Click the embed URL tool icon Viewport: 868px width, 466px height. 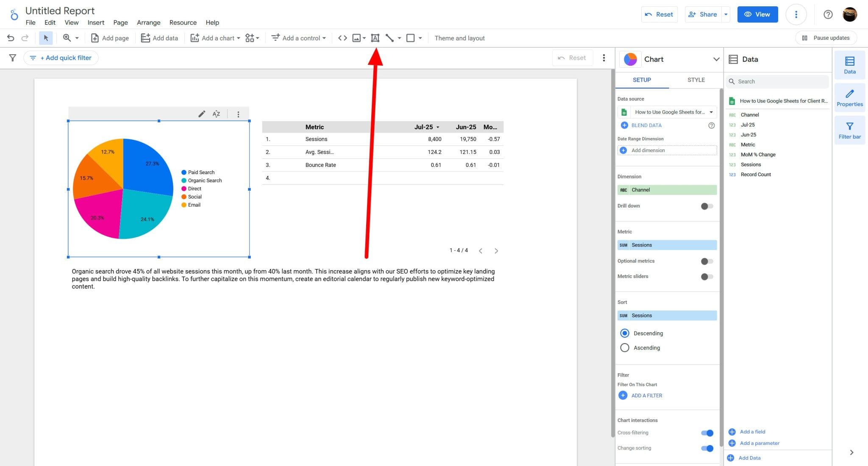coord(342,38)
